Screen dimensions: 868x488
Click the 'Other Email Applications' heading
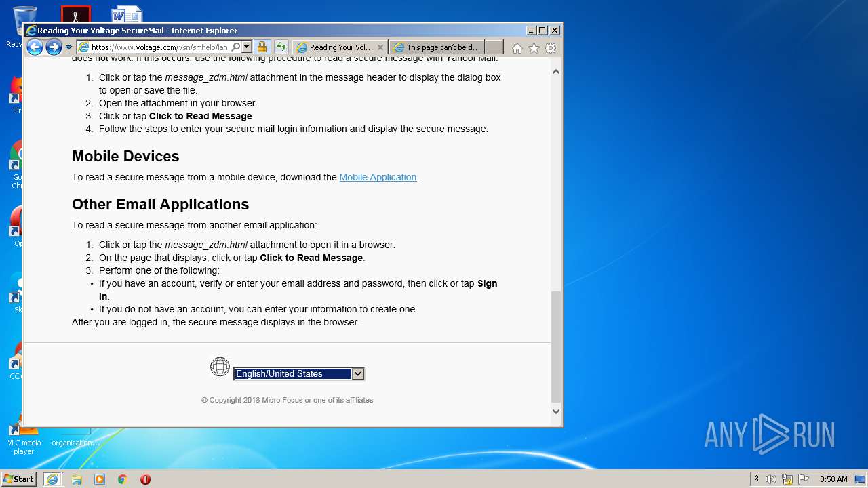pos(160,204)
